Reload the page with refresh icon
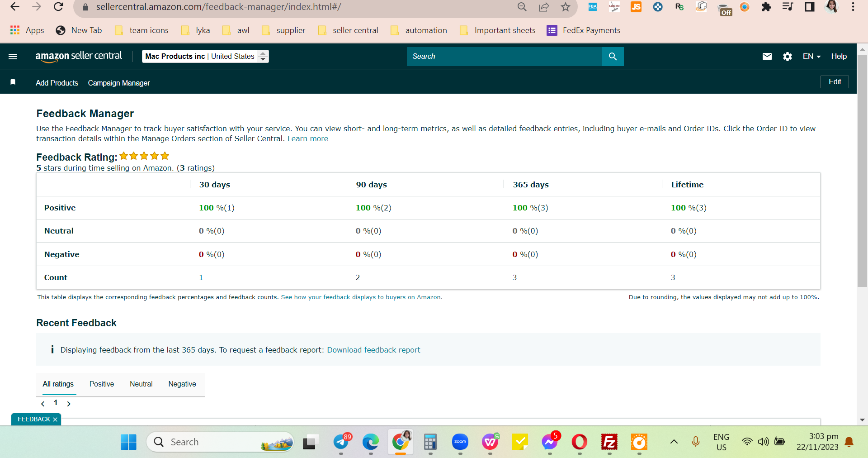The image size is (868, 458). pyautogui.click(x=58, y=7)
